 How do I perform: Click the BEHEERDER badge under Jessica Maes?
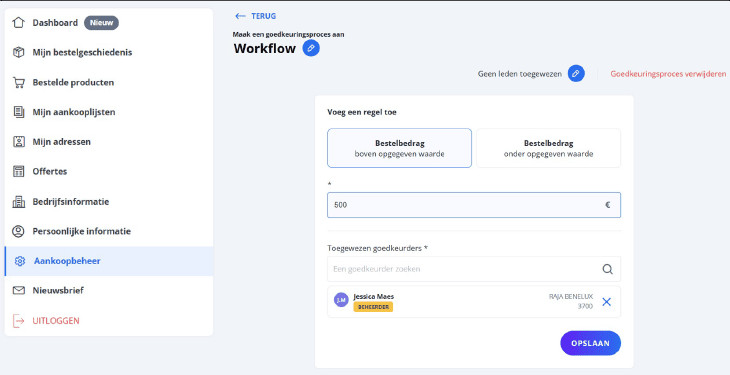(373, 307)
